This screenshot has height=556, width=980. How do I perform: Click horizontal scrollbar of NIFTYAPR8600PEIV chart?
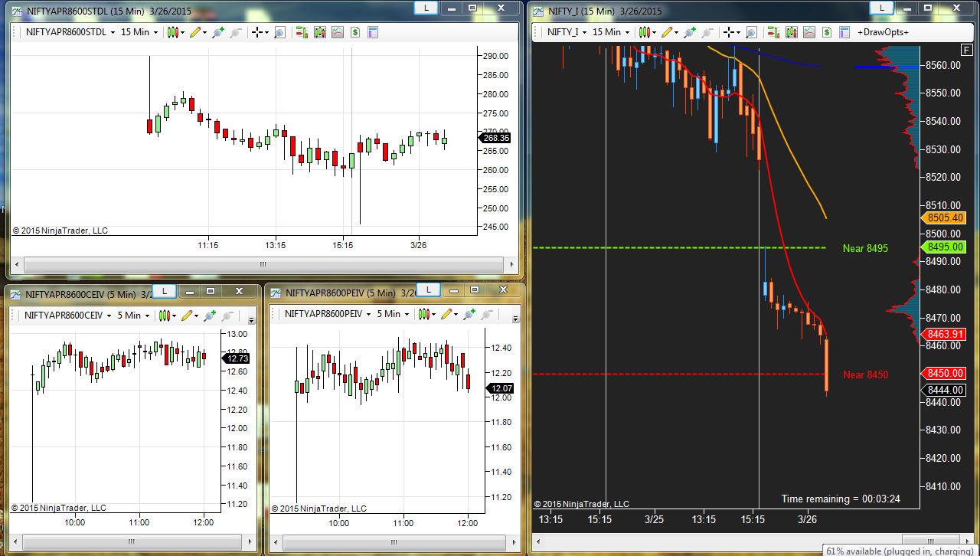(x=393, y=541)
